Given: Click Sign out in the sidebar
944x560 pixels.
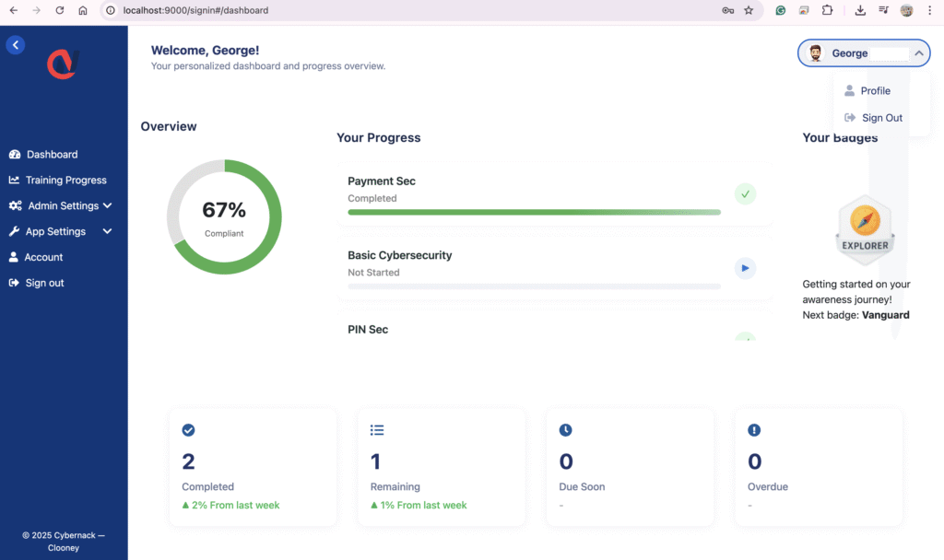Looking at the screenshot, I should pos(44,284).
